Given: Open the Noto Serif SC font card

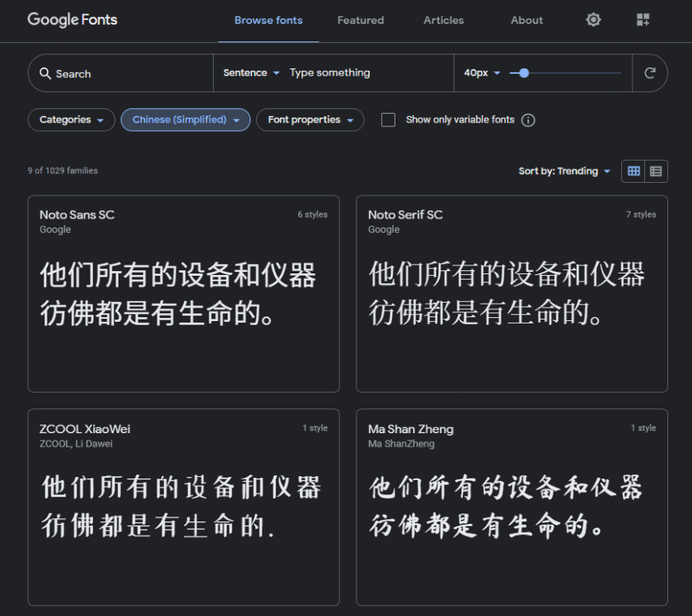Looking at the screenshot, I should point(512,293).
